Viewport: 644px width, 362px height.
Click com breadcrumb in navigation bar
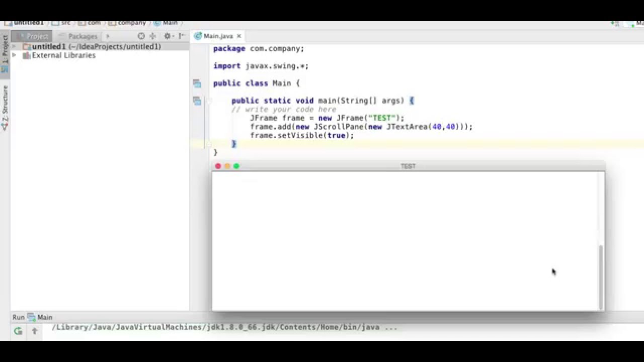90,23
